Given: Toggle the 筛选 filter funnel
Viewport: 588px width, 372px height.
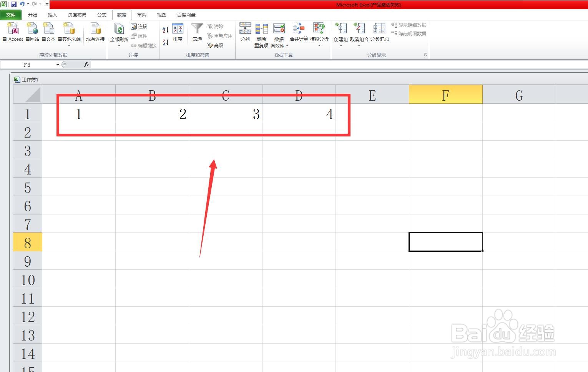Looking at the screenshot, I should [197, 33].
